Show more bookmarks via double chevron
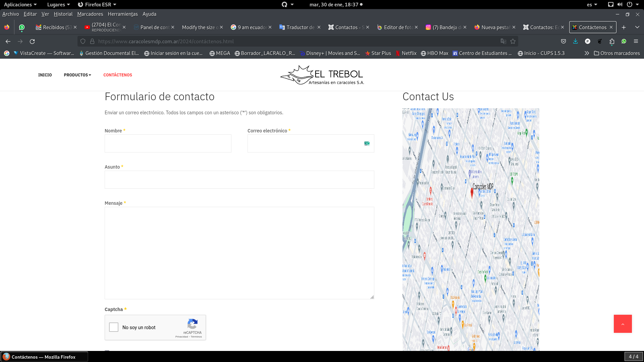Image resolution: width=644 pixels, height=362 pixels. pos(587,53)
